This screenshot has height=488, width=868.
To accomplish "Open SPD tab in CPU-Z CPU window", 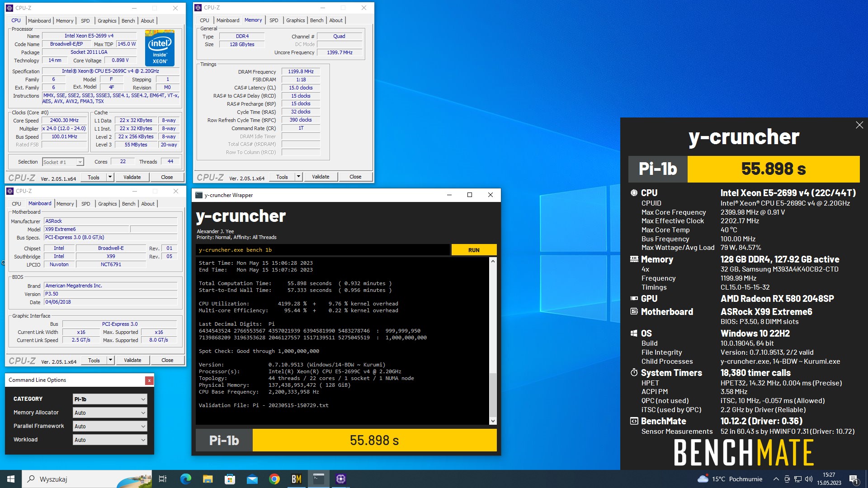I will 85,21.
